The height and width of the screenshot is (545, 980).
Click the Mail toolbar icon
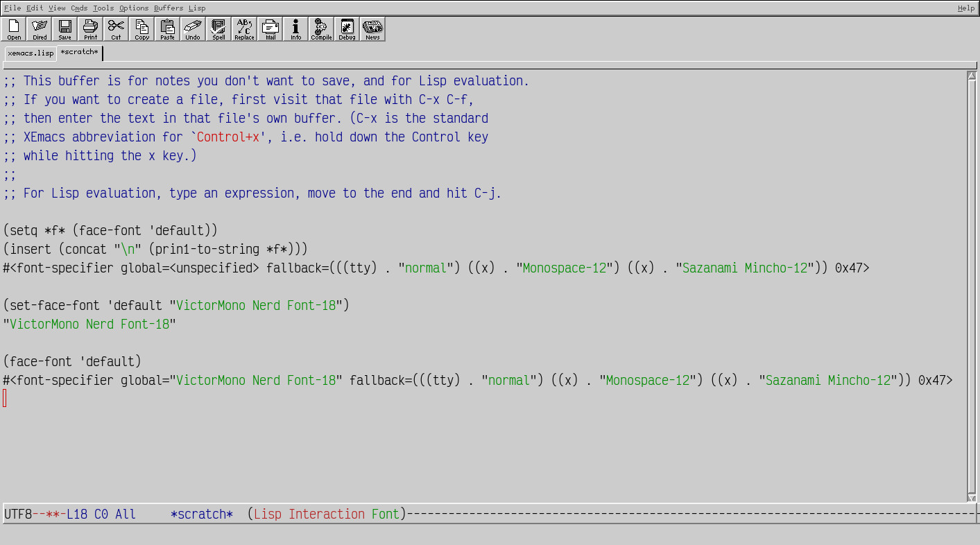point(270,29)
